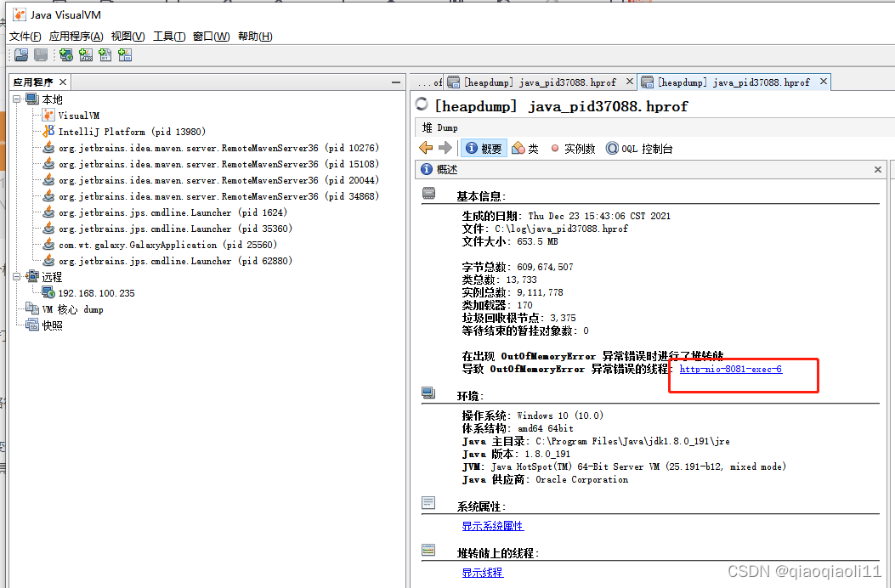Click the Save toolbar icon
Viewport: 895px width, 588px height.
pyautogui.click(x=41, y=54)
